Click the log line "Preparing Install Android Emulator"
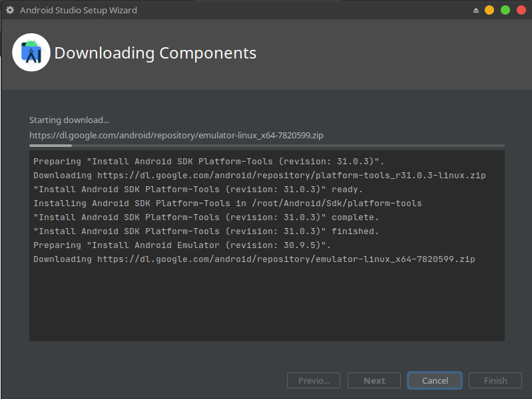 [x=182, y=245]
